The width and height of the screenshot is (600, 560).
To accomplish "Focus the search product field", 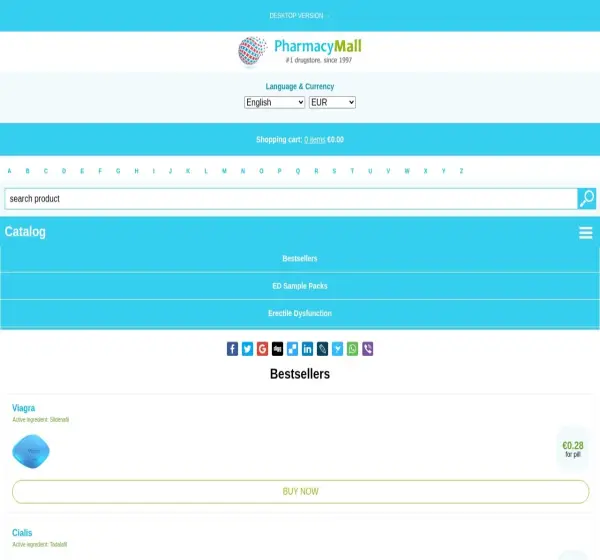I will (291, 199).
